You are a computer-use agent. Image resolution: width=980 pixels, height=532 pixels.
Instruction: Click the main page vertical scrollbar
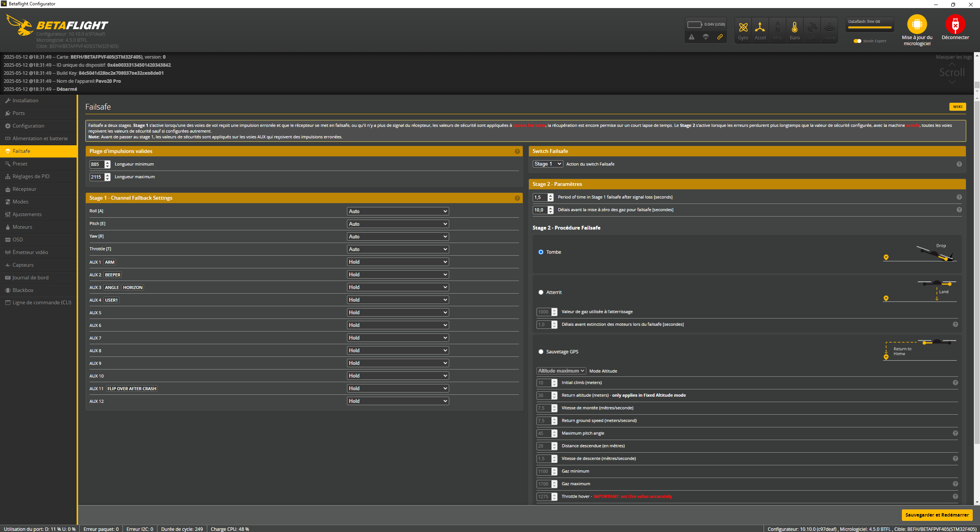pos(977,268)
